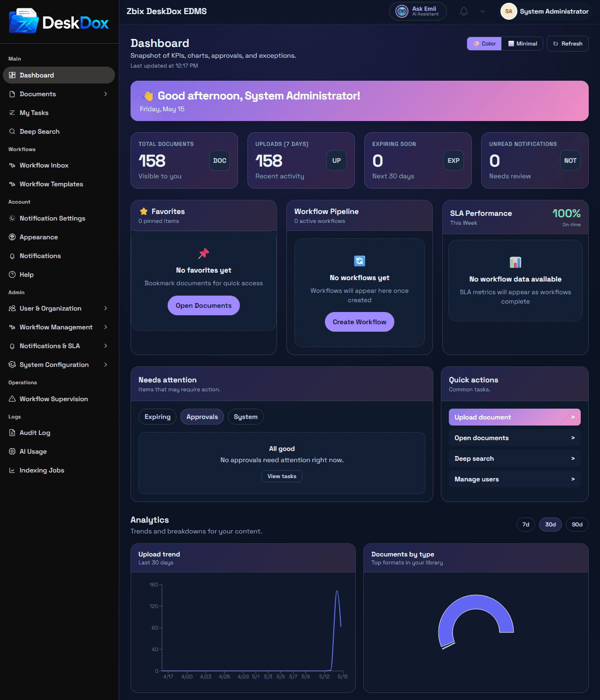The image size is (600, 700).
Task: Set analytics range to 90d
Action: [577, 525]
